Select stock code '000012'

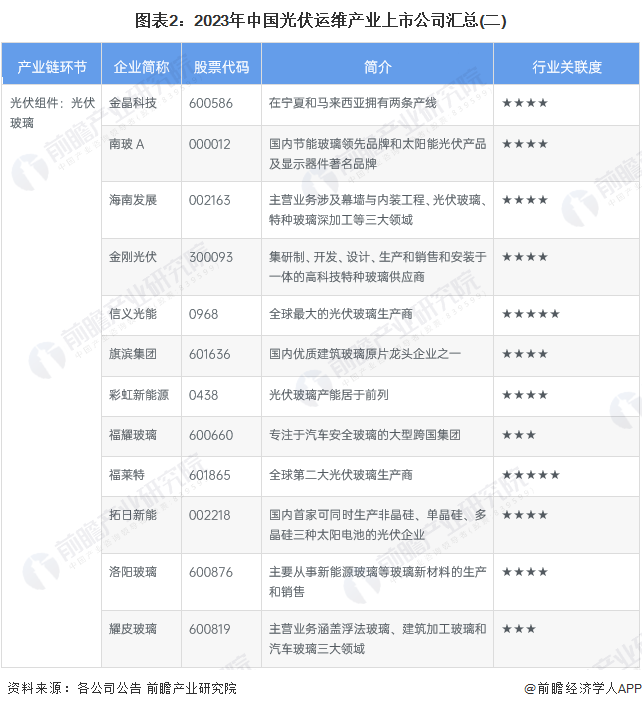[x=209, y=144]
